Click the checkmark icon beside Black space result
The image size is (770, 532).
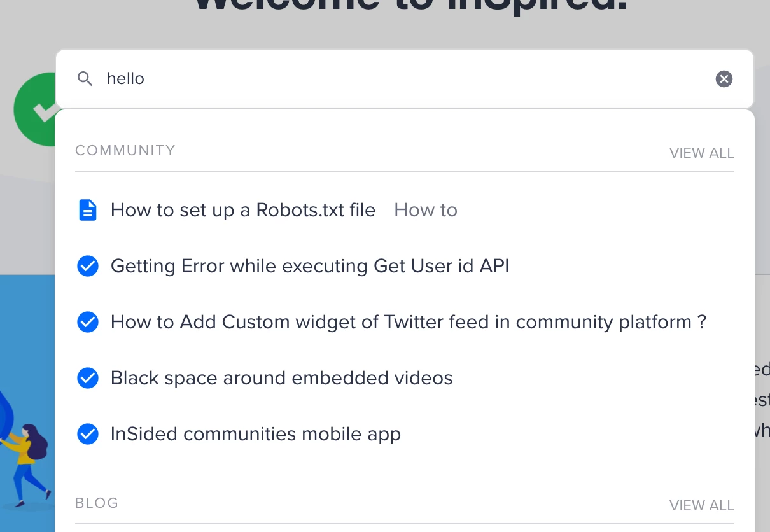pyautogui.click(x=88, y=378)
